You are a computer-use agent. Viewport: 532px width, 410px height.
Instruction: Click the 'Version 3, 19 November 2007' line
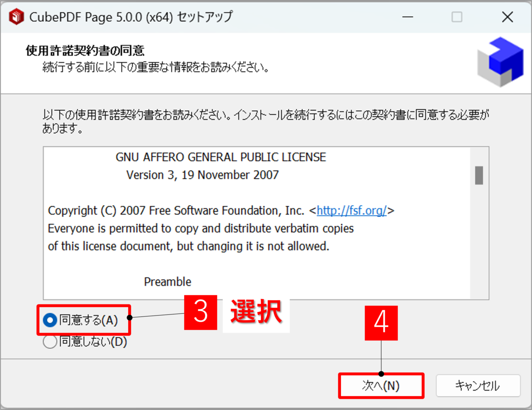203,175
